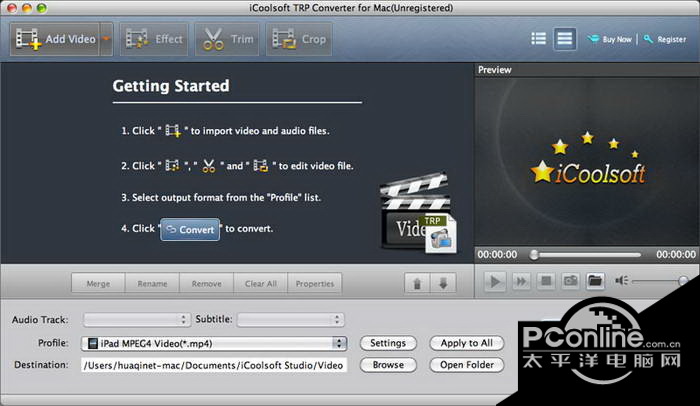Screen dimensions: 700x406
Task: Open the Add Video dropdown arrow
Action: [x=106, y=39]
